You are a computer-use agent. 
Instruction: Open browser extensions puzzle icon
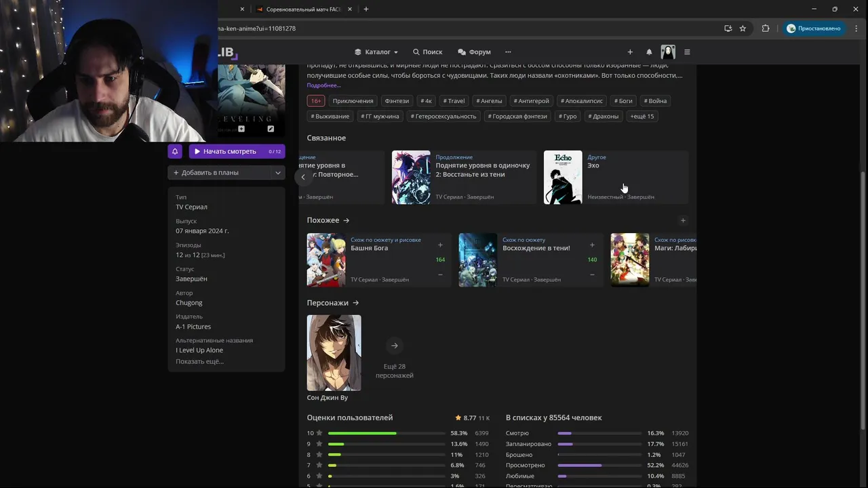click(x=766, y=28)
